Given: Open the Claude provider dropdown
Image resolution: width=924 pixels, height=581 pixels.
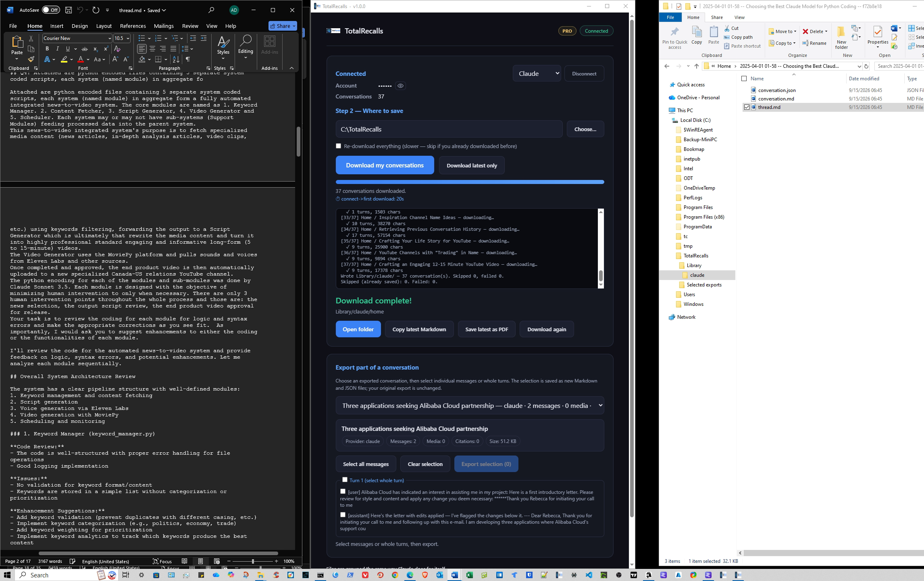Looking at the screenshot, I should 537,73.
